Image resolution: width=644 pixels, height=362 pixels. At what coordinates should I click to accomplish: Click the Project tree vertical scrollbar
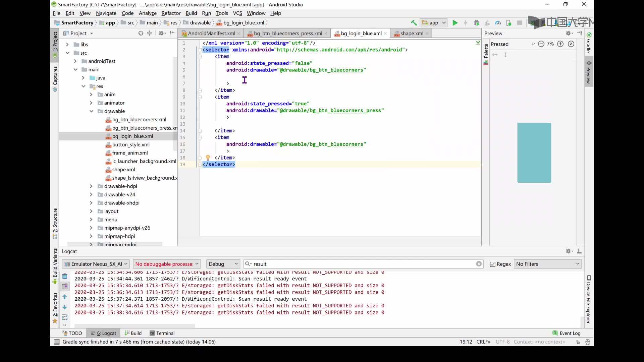coord(175,104)
